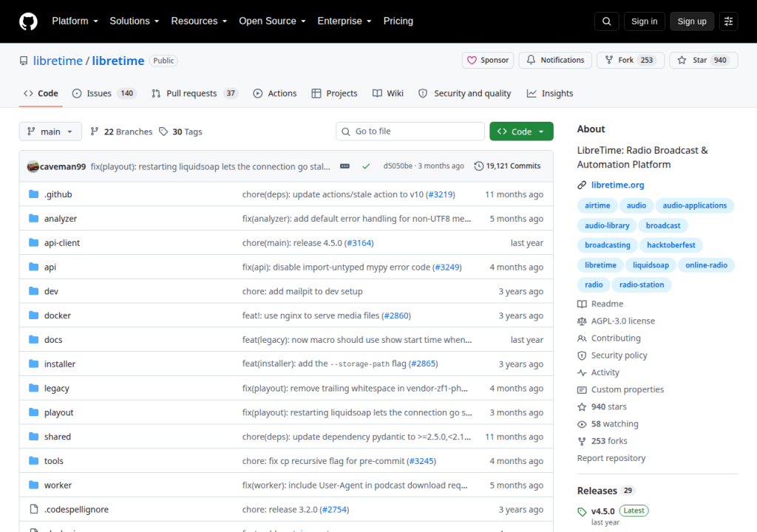
Task: Click the Notifications bell button
Action: (x=555, y=60)
